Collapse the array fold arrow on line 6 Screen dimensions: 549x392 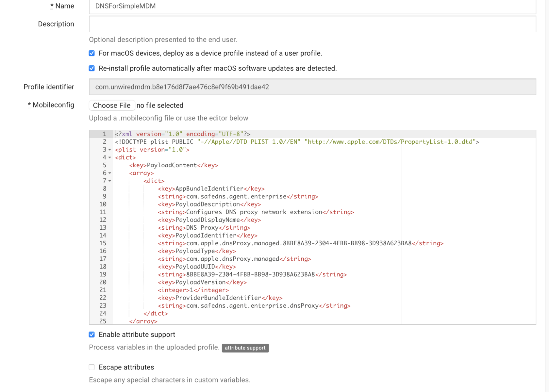coord(110,173)
